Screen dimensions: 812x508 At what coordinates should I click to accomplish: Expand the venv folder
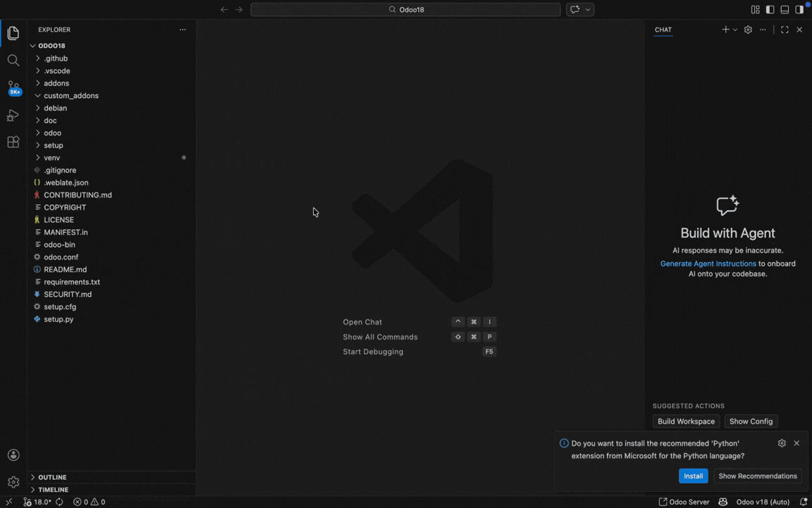111,157
